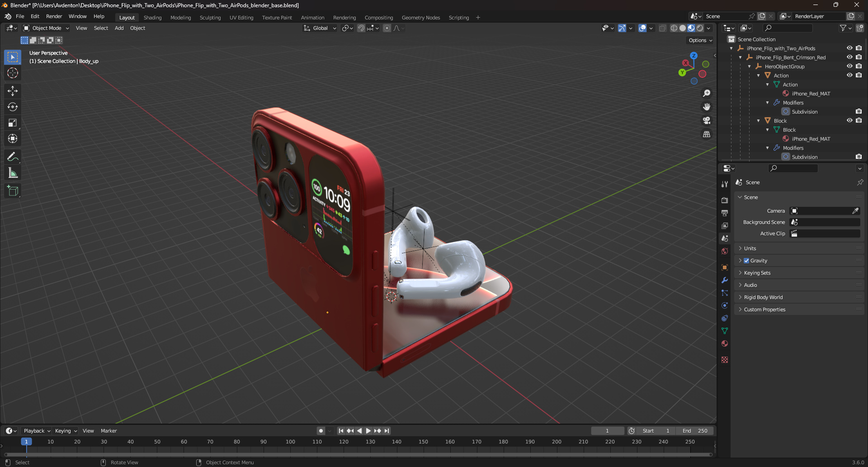Screen dimensions: 868x467
Task: Open the Physics properties tab icon
Action: click(725, 305)
